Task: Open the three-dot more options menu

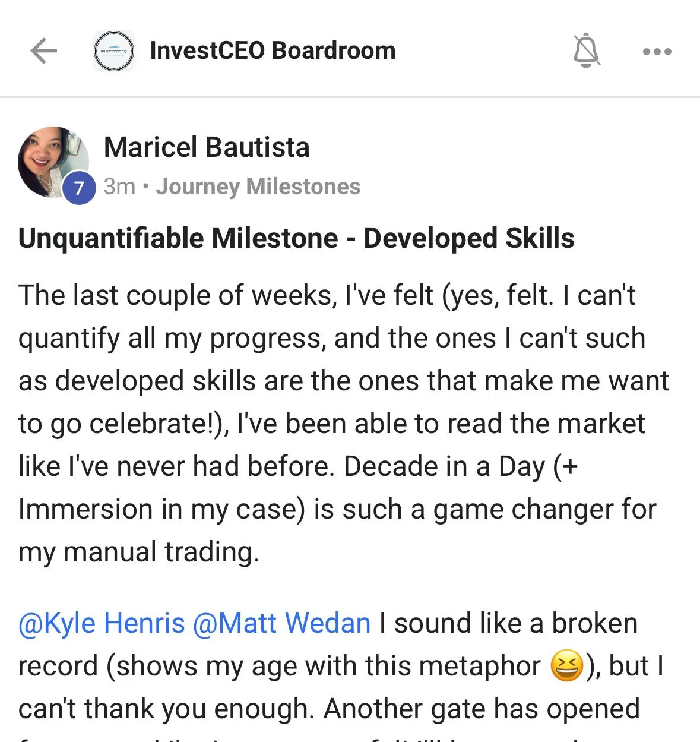Action: pos(657,52)
